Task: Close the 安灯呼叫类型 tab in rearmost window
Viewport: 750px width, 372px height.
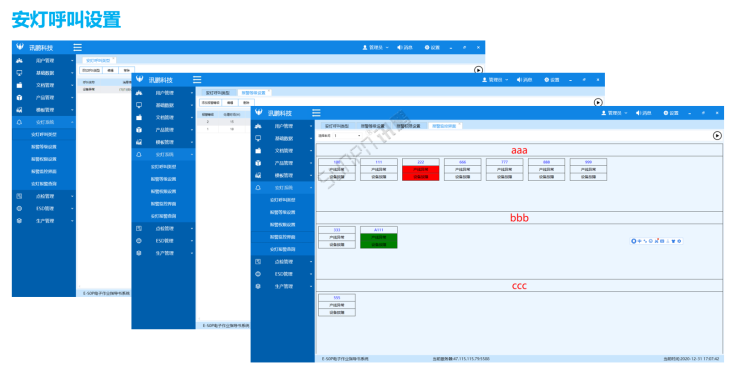Action: [x=114, y=58]
